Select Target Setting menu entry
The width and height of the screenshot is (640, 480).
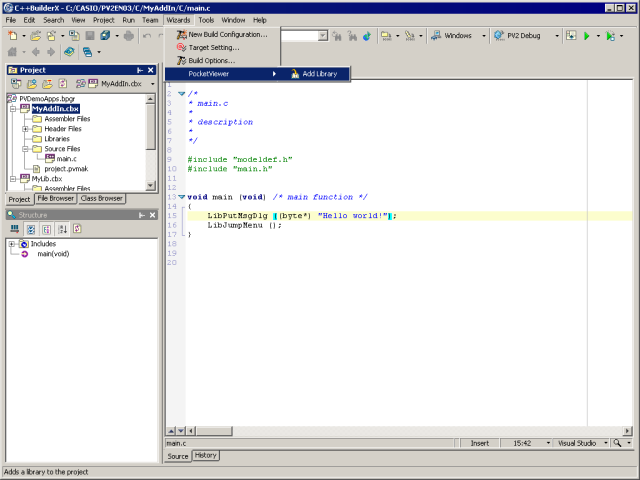pyautogui.click(x=222, y=48)
